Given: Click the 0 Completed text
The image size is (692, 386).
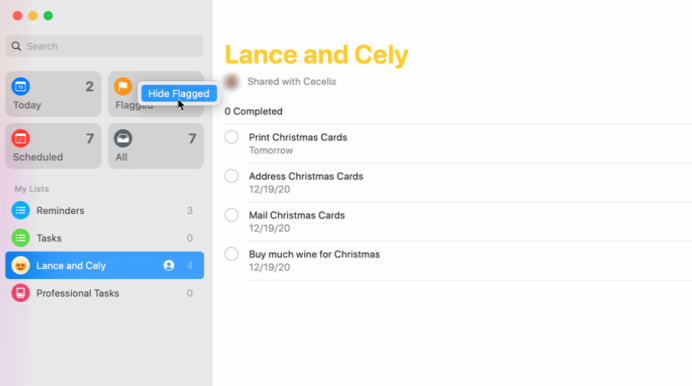Looking at the screenshot, I should pos(253,111).
